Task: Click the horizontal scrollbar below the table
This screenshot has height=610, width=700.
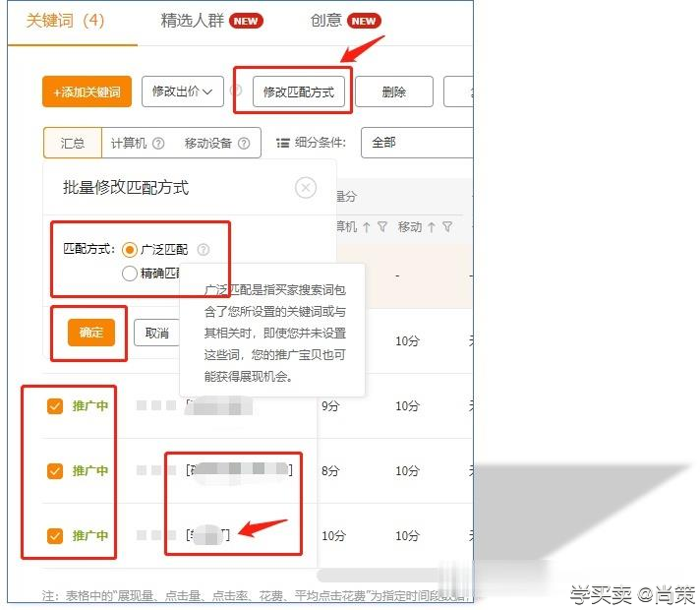Action: click(x=379, y=575)
